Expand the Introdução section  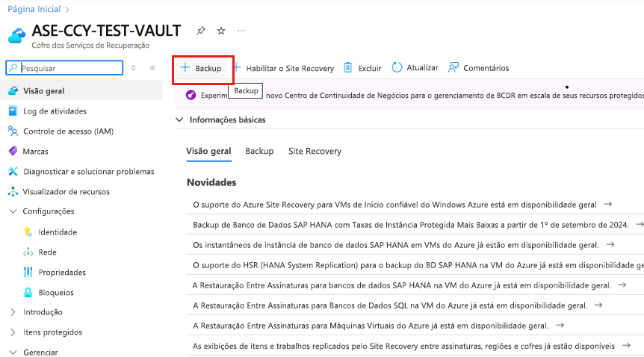(x=13, y=312)
